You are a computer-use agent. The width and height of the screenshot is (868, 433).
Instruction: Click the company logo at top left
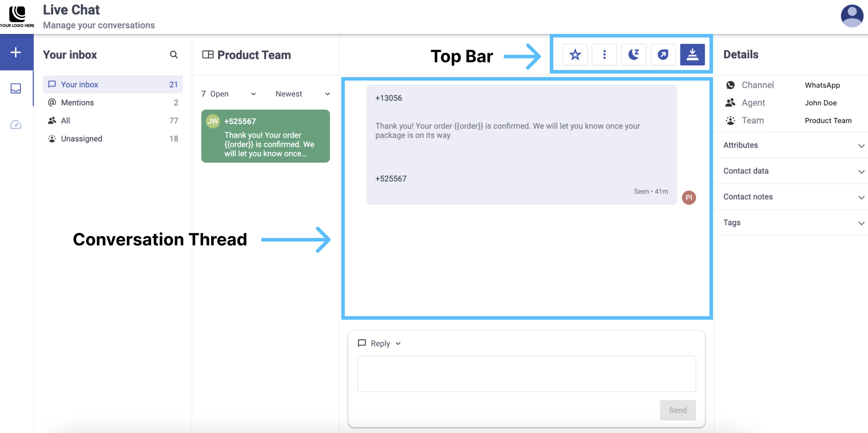click(x=17, y=16)
